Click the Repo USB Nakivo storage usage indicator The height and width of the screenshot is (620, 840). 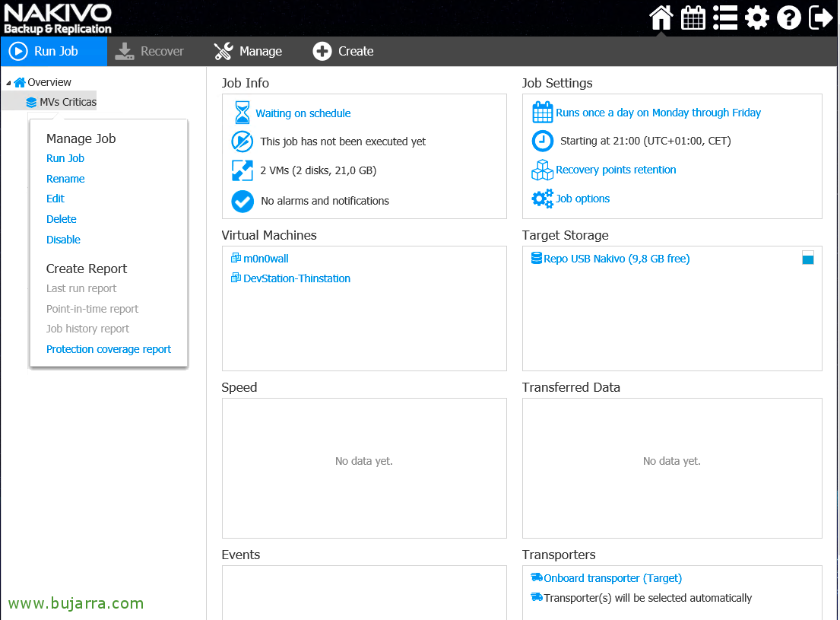[807, 259]
